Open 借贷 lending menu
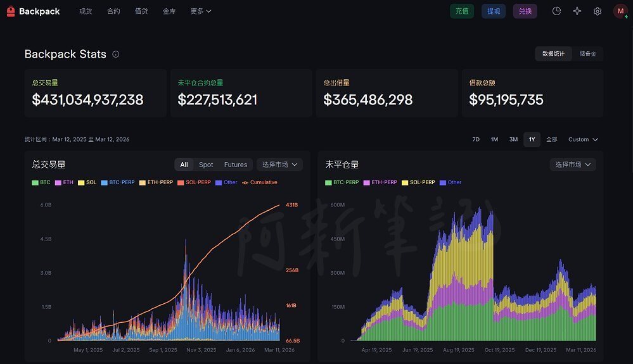Viewport: 633px width, 364px height. coord(141,11)
